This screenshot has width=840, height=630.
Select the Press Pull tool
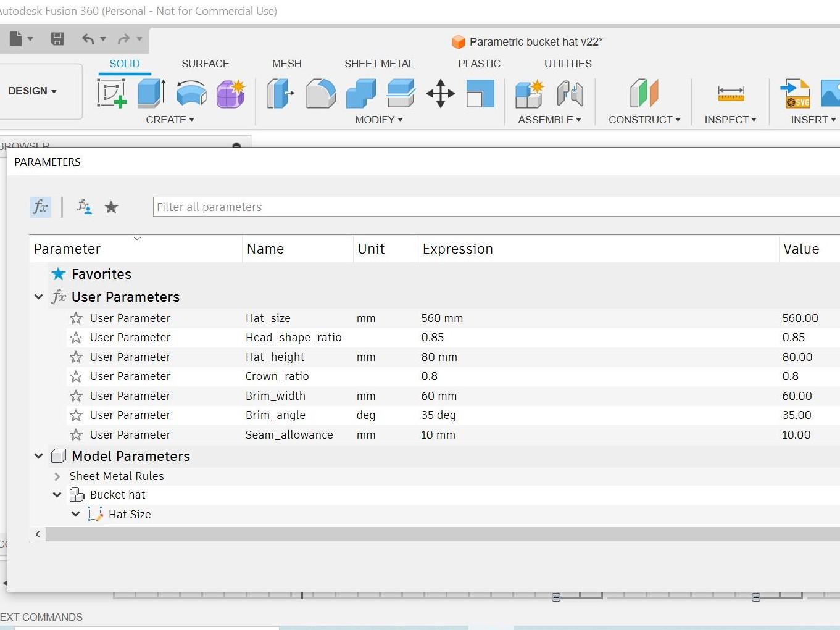tap(280, 93)
